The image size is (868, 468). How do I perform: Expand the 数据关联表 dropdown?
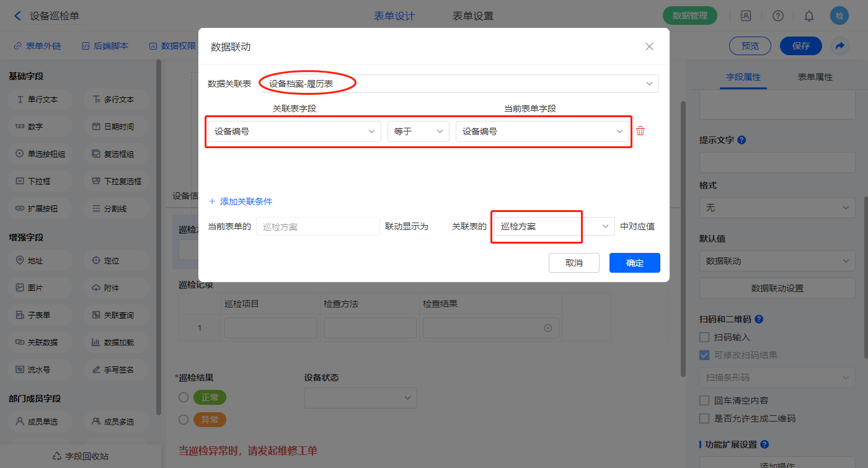click(459, 84)
